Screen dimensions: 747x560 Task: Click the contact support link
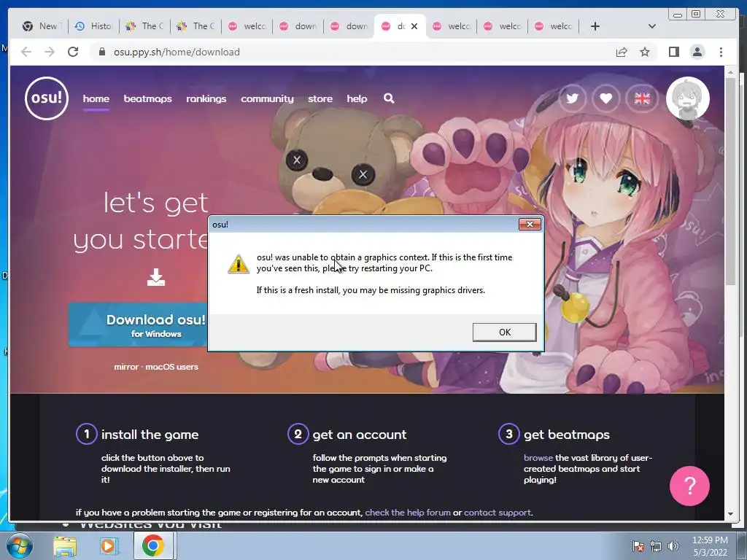click(x=498, y=513)
